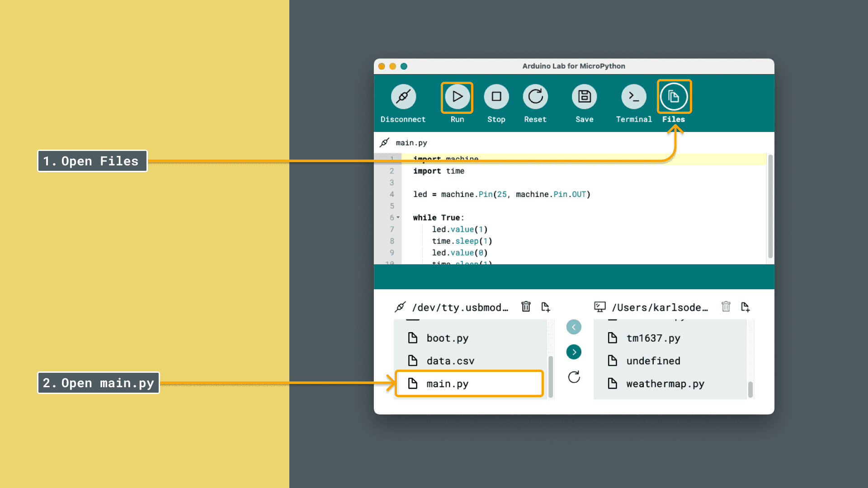The image size is (868, 488).
Task: Select boot.py in the device file list
Action: click(x=448, y=338)
